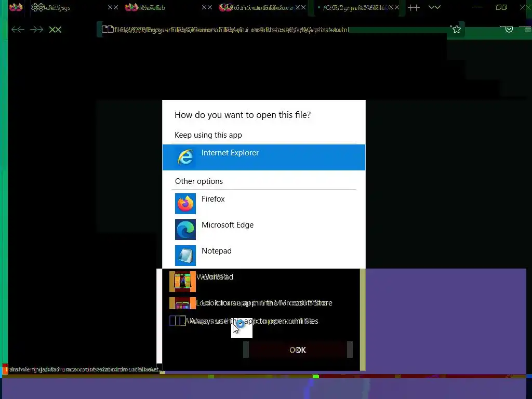Tick Always use this app to open files
Image resolution: width=532 pixels, height=399 pixels.
(x=177, y=321)
